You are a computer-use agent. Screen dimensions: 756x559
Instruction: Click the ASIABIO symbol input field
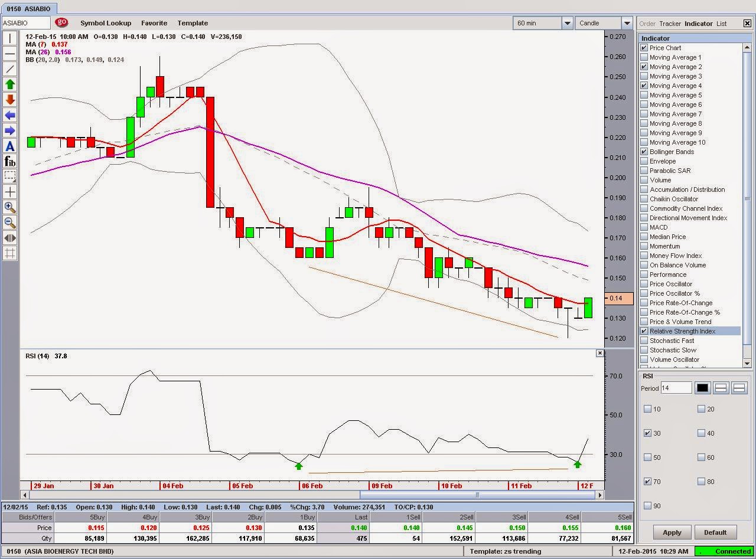point(26,23)
